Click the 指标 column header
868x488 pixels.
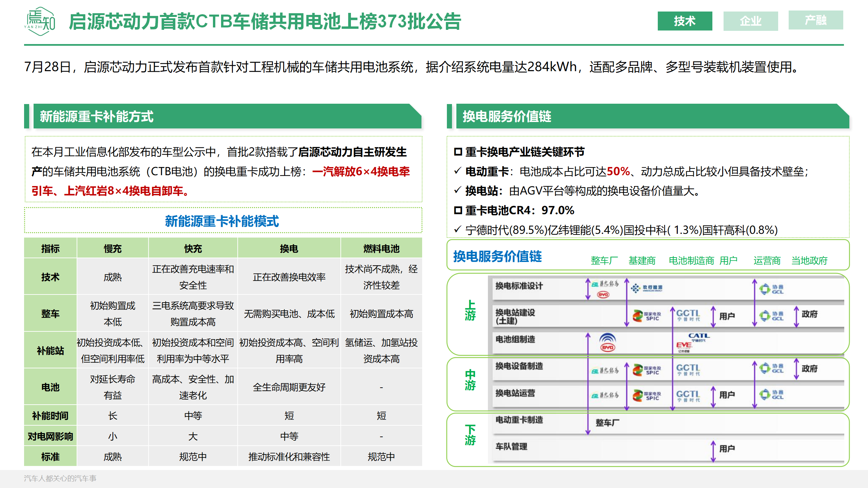(50, 248)
